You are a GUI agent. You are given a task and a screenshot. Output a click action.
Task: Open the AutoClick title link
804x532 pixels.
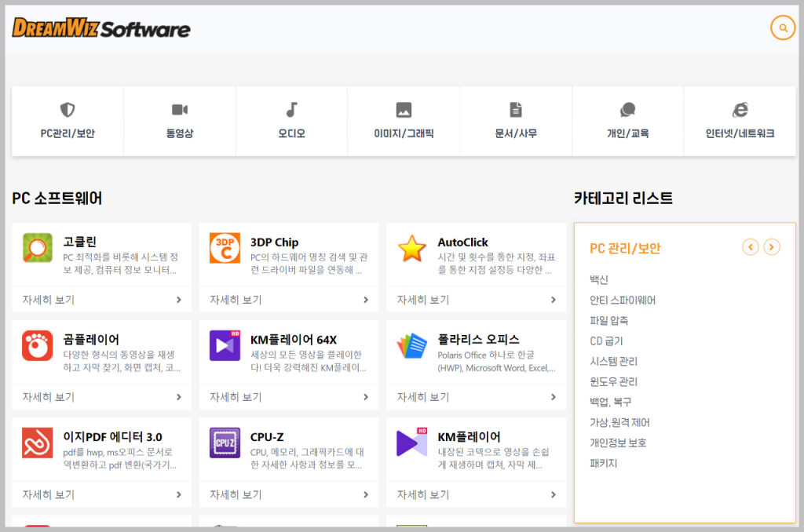462,242
